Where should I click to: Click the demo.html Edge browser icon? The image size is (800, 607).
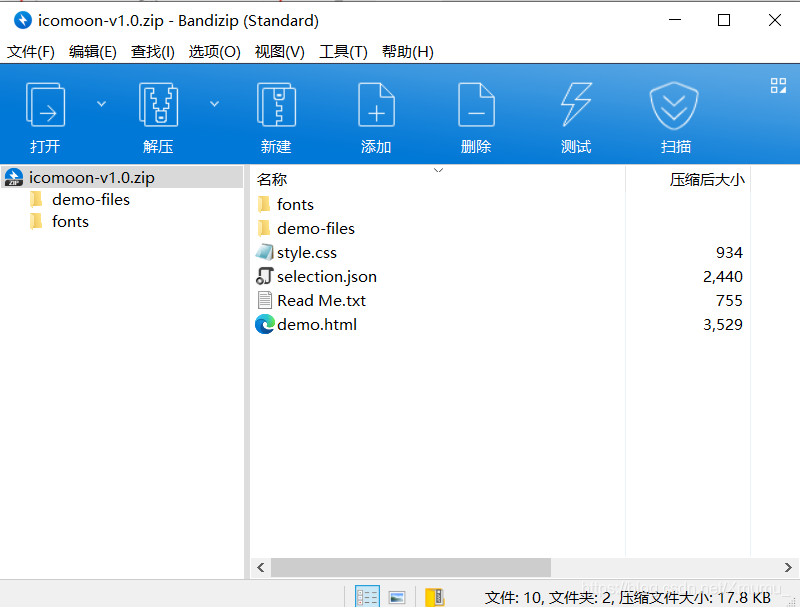click(264, 324)
